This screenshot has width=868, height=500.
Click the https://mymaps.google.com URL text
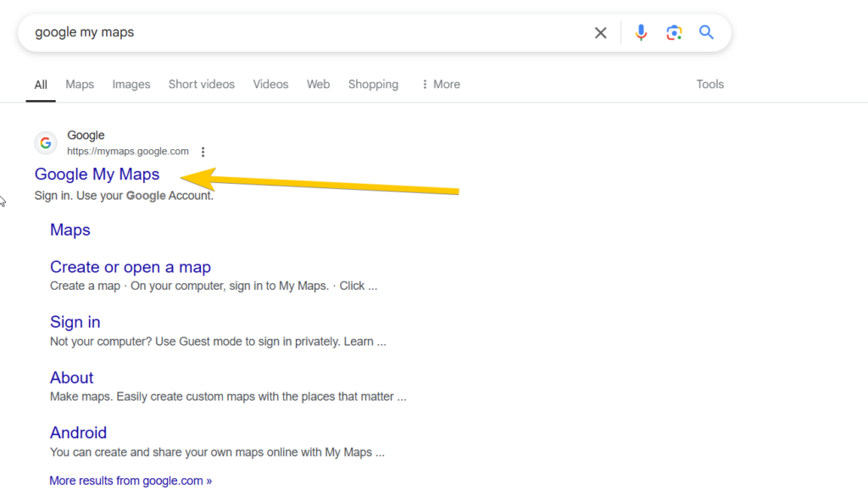pyautogui.click(x=128, y=151)
